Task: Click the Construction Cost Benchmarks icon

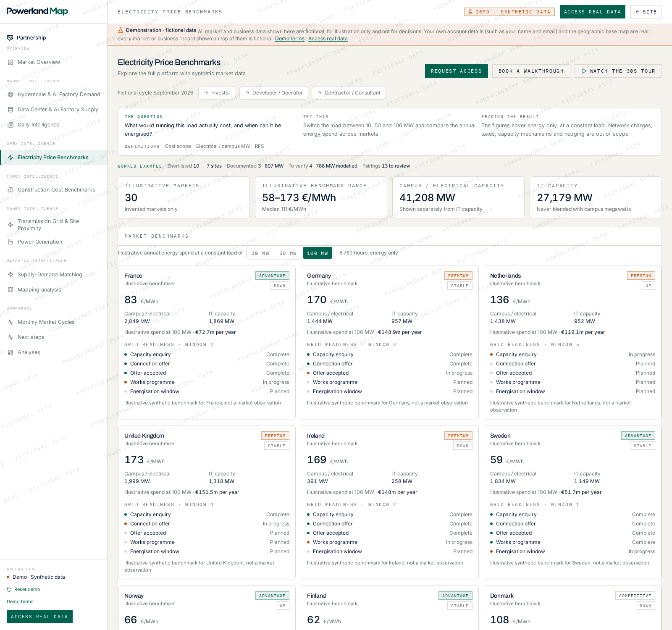Action: tap(10, 190)
